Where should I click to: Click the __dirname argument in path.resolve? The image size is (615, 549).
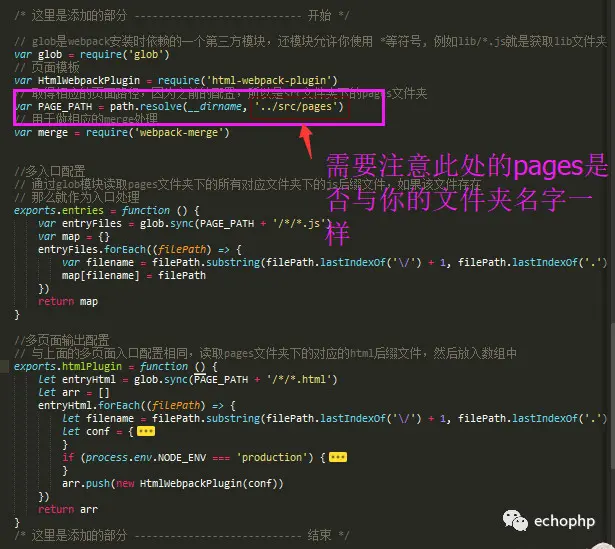pyautogui.click(x=215, y=106)
